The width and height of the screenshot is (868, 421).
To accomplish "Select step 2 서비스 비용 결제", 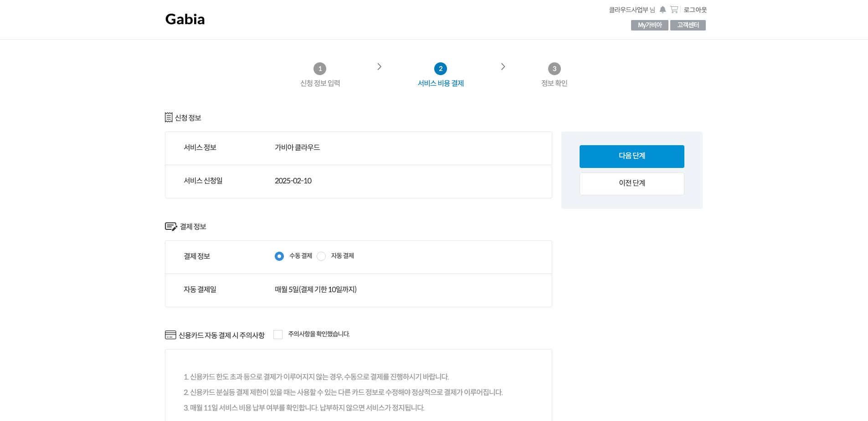I will tap(441, 75).
